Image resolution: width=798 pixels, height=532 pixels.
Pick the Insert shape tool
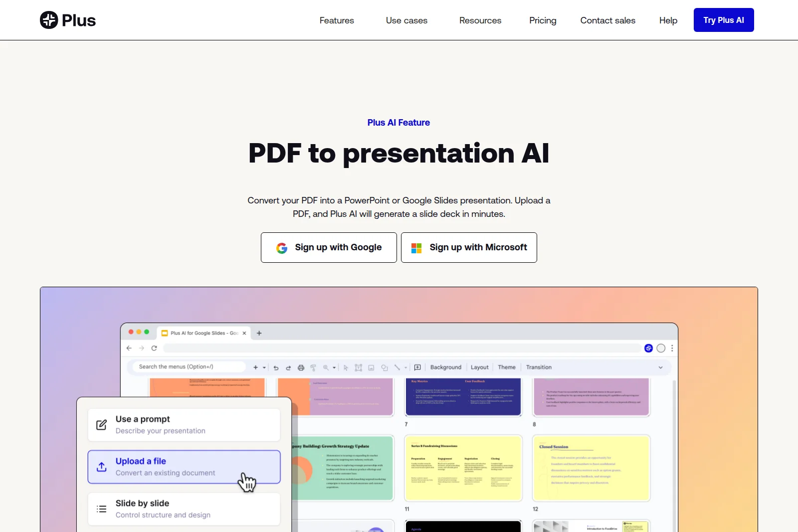(384, 367)
